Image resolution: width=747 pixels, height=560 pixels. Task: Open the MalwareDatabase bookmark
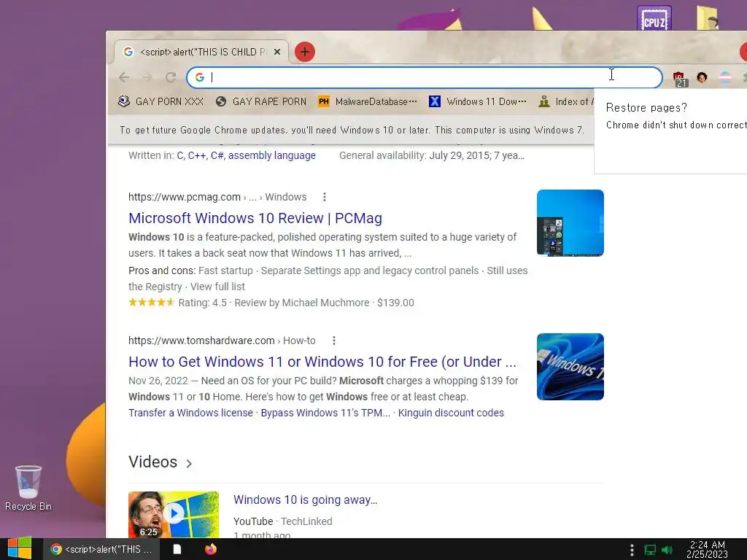click(x=368, y=101)
